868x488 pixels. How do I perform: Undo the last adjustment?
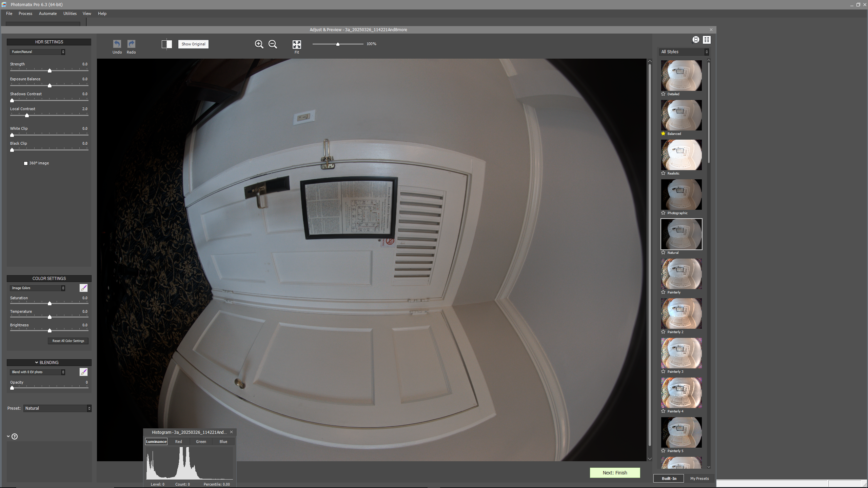(x=117, y=44)
